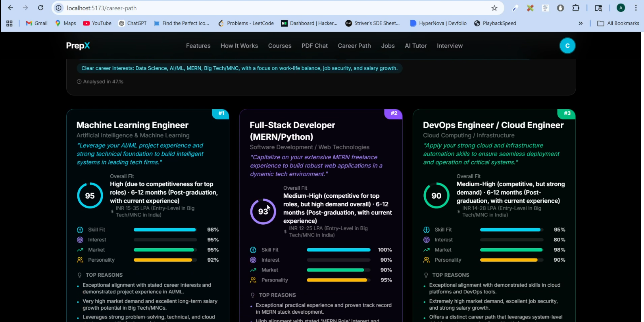644x322 pixels.
Task: Bookmark this page with the star icon
Action: (494, 8)
